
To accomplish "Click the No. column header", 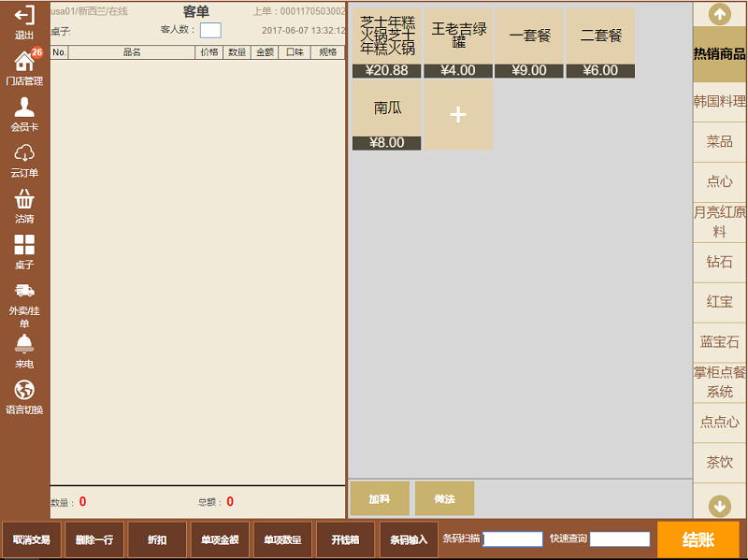I will point(59,52).
